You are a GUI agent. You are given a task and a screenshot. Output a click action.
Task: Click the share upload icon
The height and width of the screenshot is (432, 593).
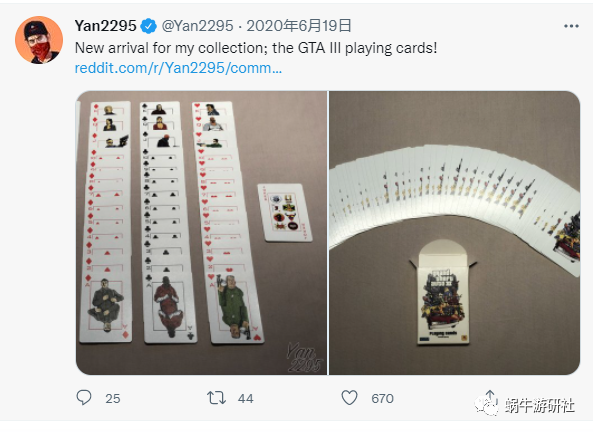point(490,395)
